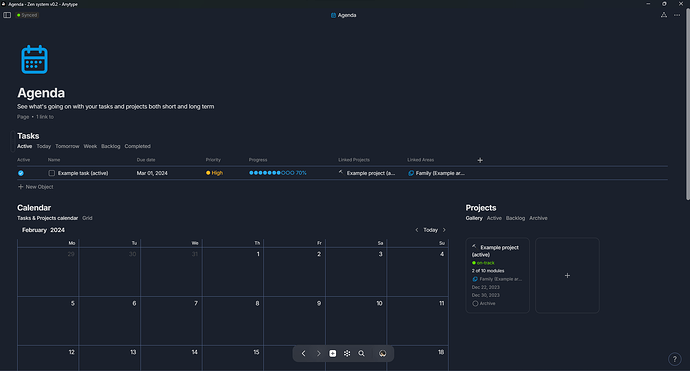This screenshot has width=690, height=371.
Task: Check the Example task (active) done box
Action: (x=51, y=173)
